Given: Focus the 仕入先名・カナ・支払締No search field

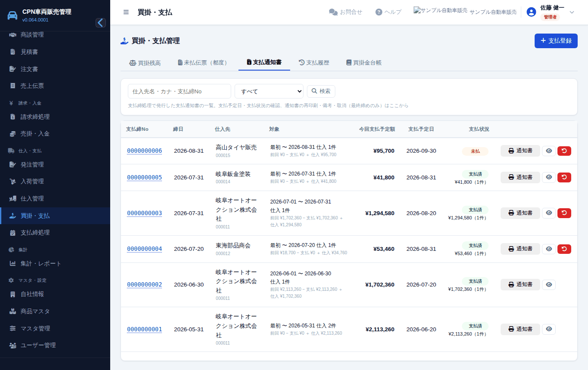Looking at the screenshot, I should pos(179,91).
